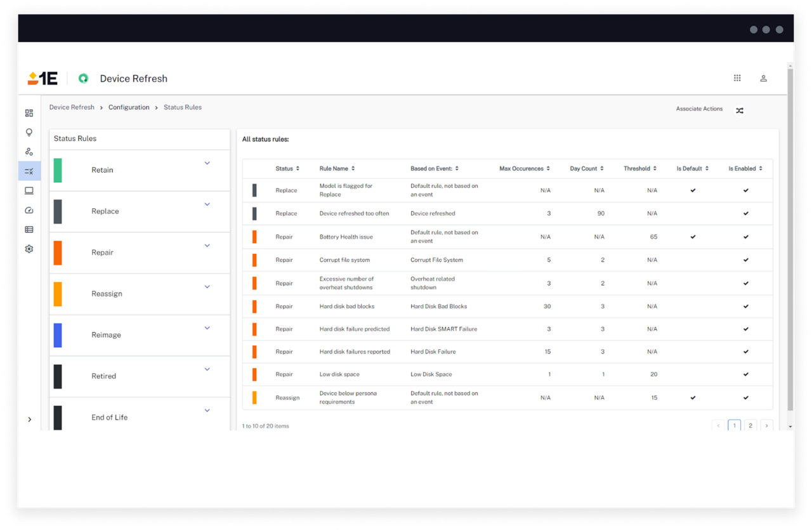Click the Device Refresh app logo icon
Image resolution: width=812 pixels, height=530 pixels.
(83, 78)
